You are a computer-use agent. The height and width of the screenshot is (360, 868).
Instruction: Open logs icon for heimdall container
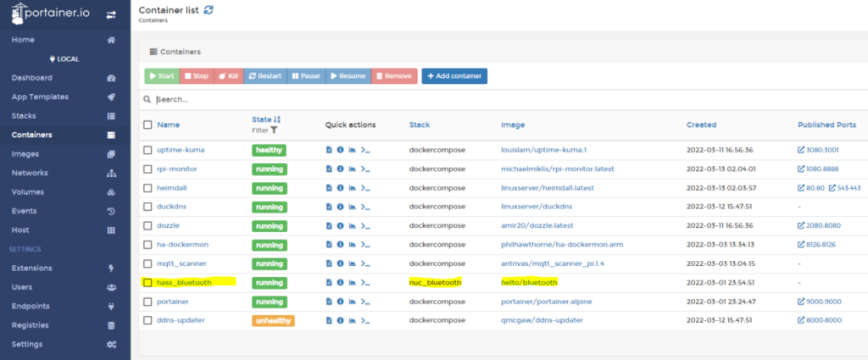click(x=329, y=188)
